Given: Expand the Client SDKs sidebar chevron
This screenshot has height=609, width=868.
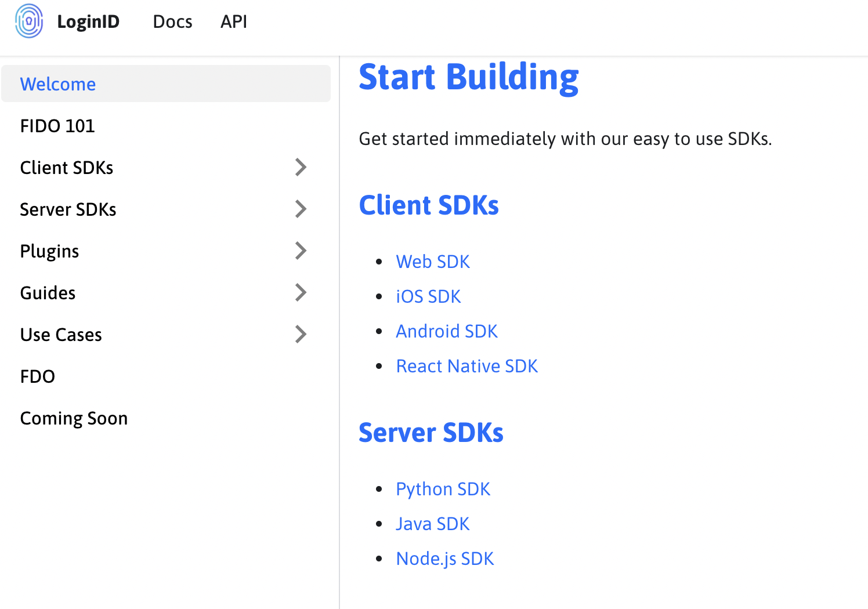Looking at the screenshot, I should point(301,167).
